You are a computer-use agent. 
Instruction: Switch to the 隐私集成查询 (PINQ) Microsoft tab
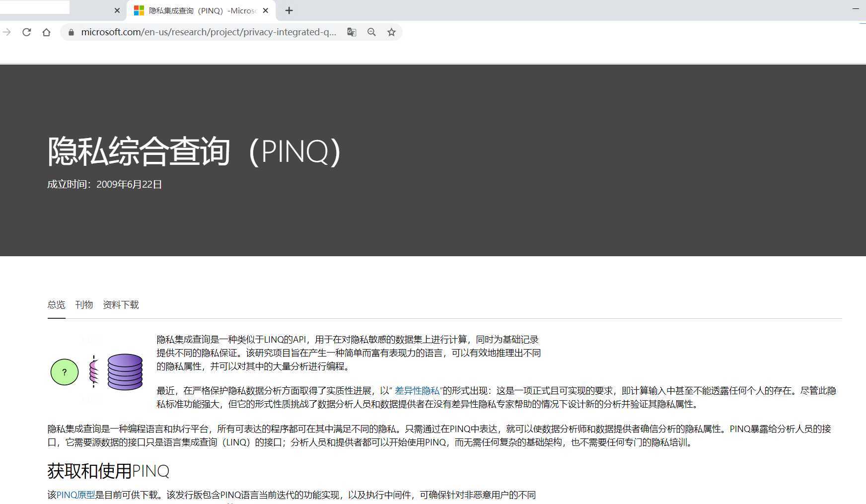tap(201, 10)
